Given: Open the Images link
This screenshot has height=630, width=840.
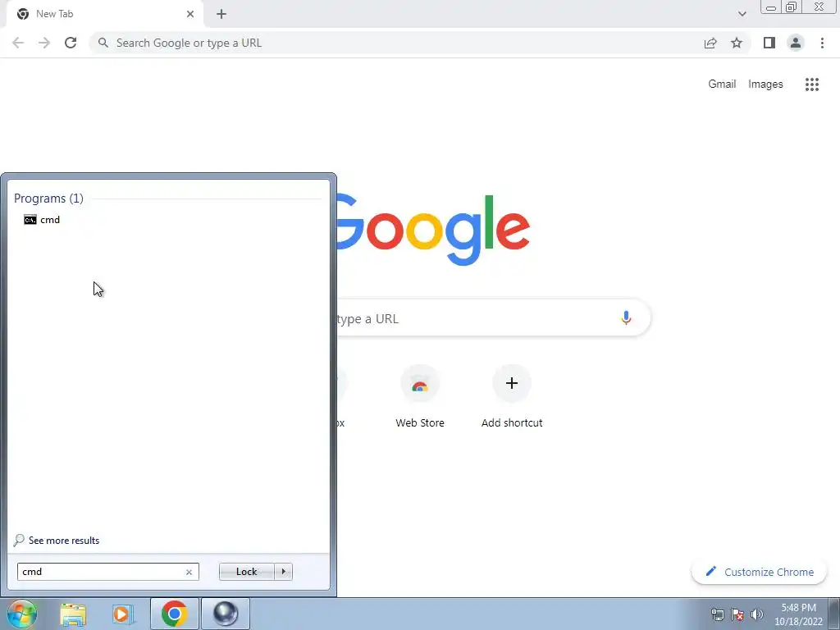Looking at the screenshot, I should click(x=765, y=84).
